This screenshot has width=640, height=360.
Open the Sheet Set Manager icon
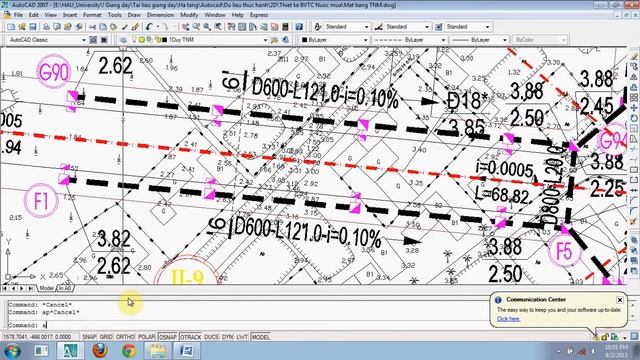coord(264,27)
